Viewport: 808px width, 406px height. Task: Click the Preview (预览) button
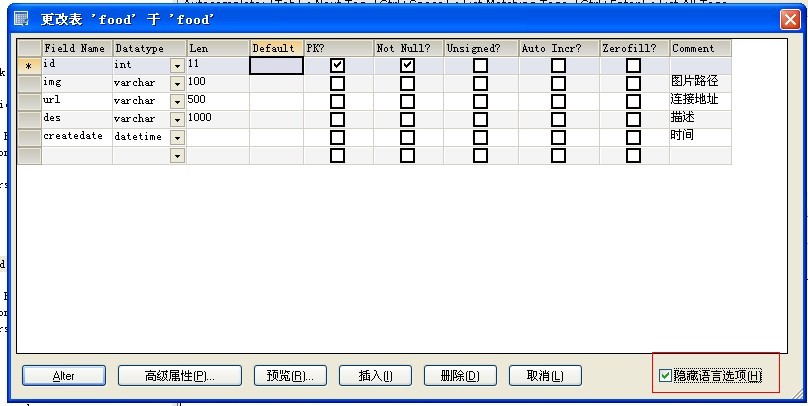(290, 376)
